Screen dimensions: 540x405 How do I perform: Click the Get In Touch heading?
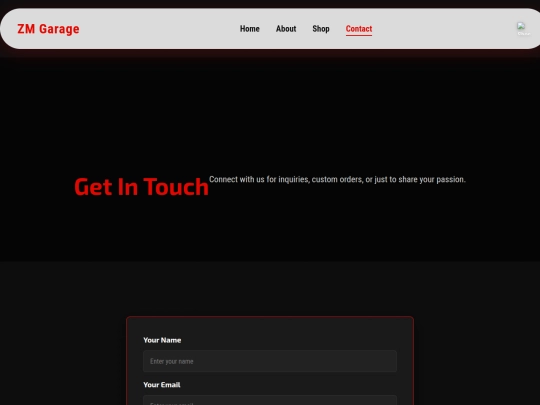[142, 187]
